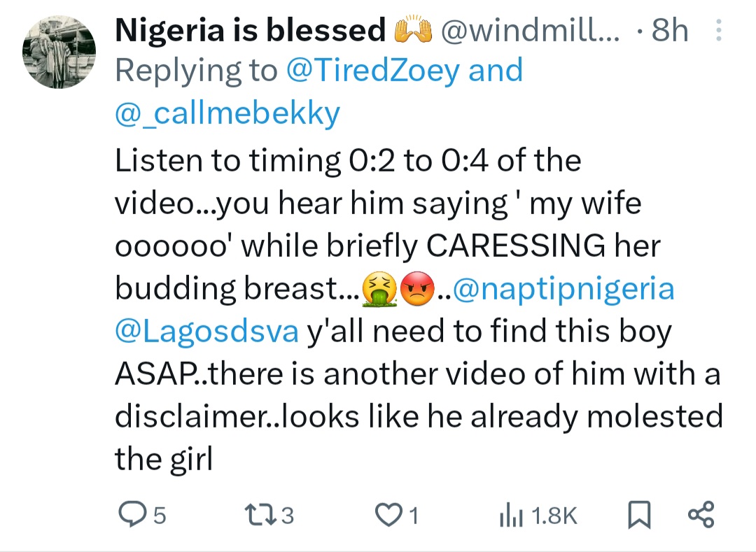
Task: Open the @TiredZoey mention
Action: tap(372, 71)
